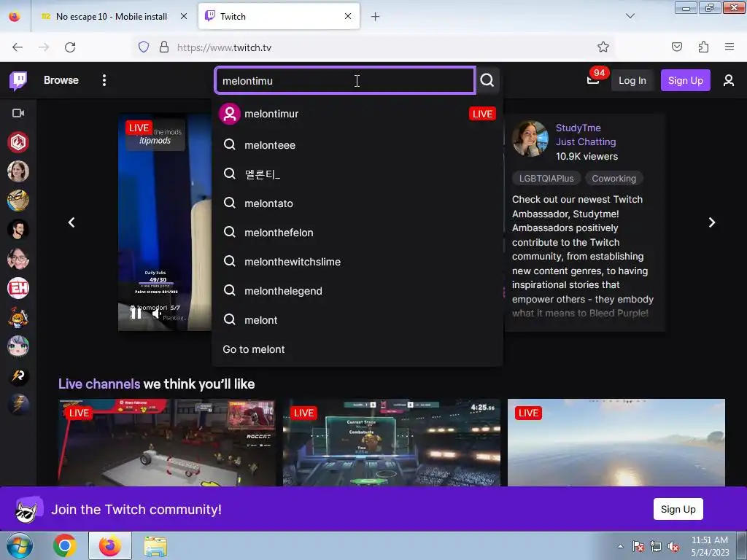Image resolution: width=747 pixels, height=560 pixels.
Task: Open the Windows Start menu
Action: (x=19, y=545)
